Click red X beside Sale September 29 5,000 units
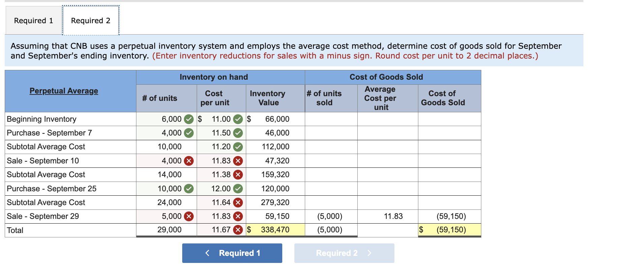The width and height of the screenshot is (644, 271). 189,216
